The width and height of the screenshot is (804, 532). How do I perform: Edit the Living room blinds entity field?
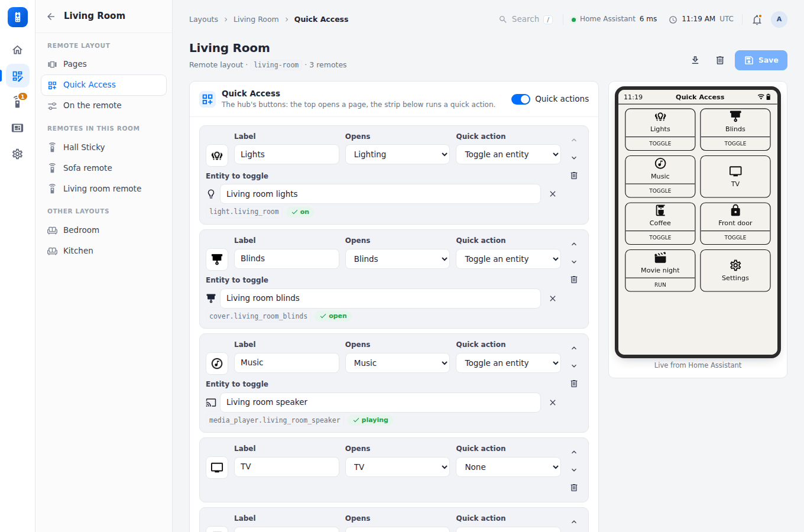click(x=380, y=299)
